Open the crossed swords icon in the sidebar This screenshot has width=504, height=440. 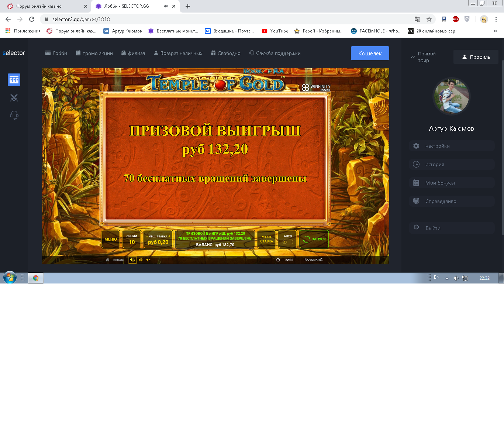pos(14,97)
